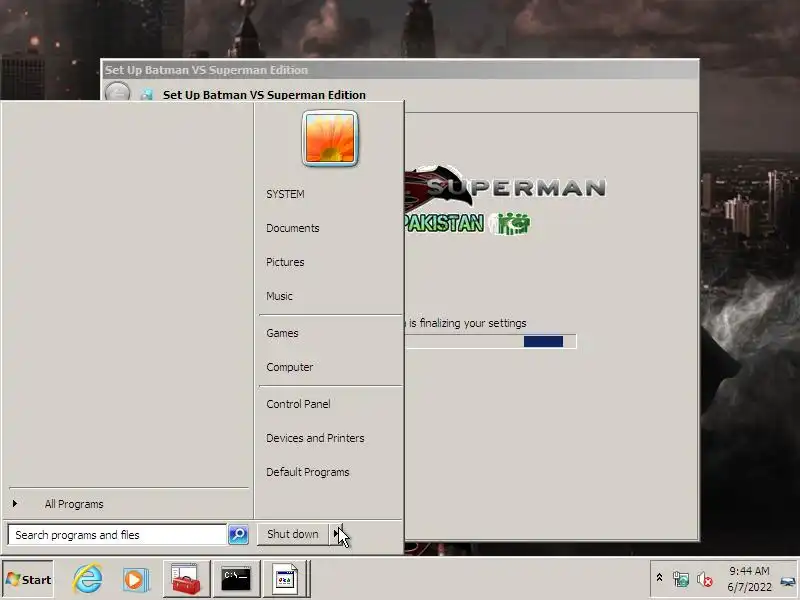Click the 'is finalizing your settings' text
This screenshot has width=800, height=600.
[468, 323]
